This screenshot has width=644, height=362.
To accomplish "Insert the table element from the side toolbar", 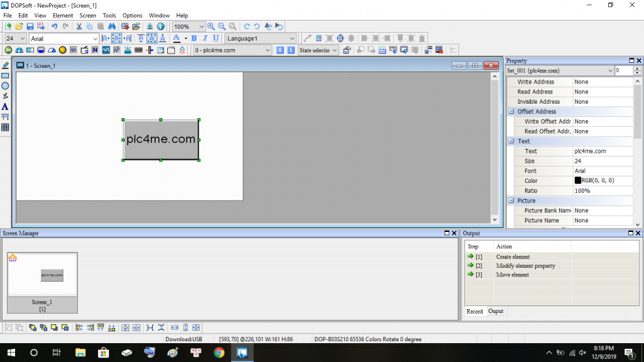I will [5, 128].
